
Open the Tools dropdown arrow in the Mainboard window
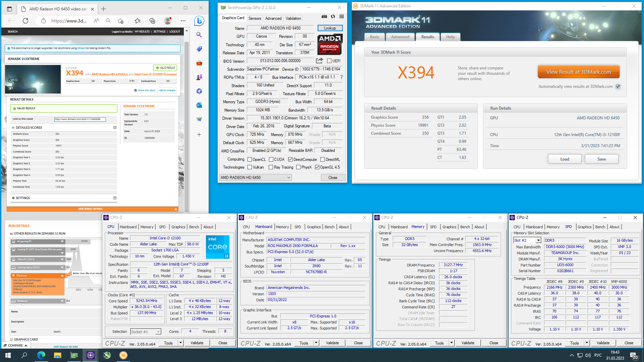pos(316,343)
